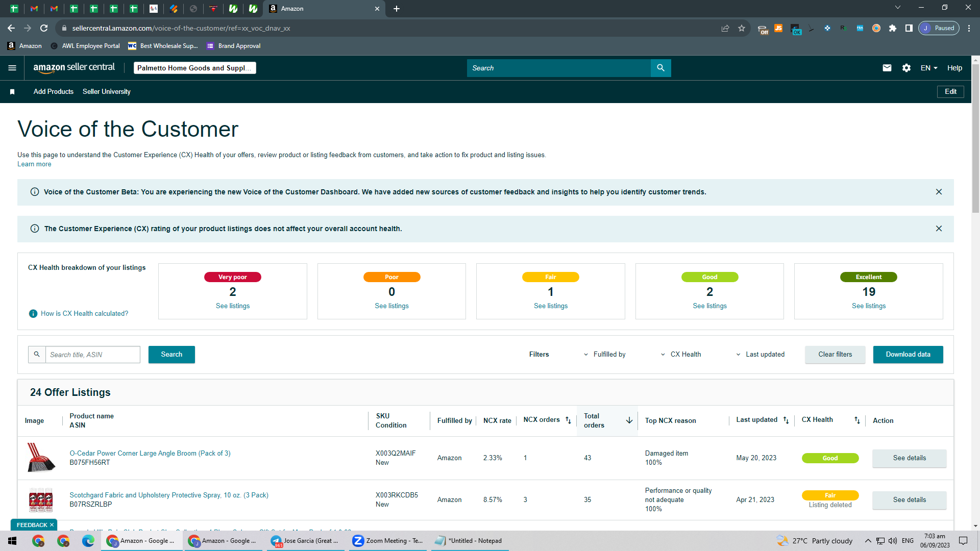Click the Seller Central search field
The image size is (980, 551).
(x=559, y=68)
